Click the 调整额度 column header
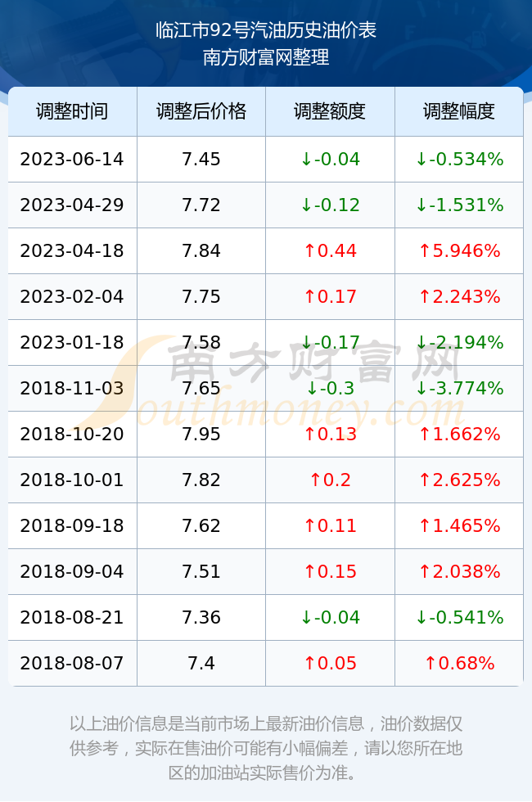This screenshot has width=532, height=802. (330, 111)
